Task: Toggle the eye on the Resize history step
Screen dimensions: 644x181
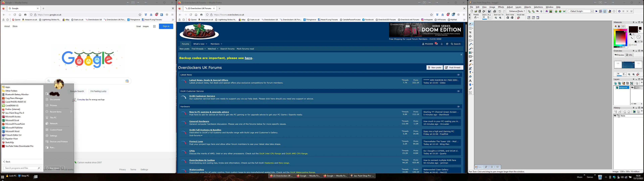Action: pos(615,116)
